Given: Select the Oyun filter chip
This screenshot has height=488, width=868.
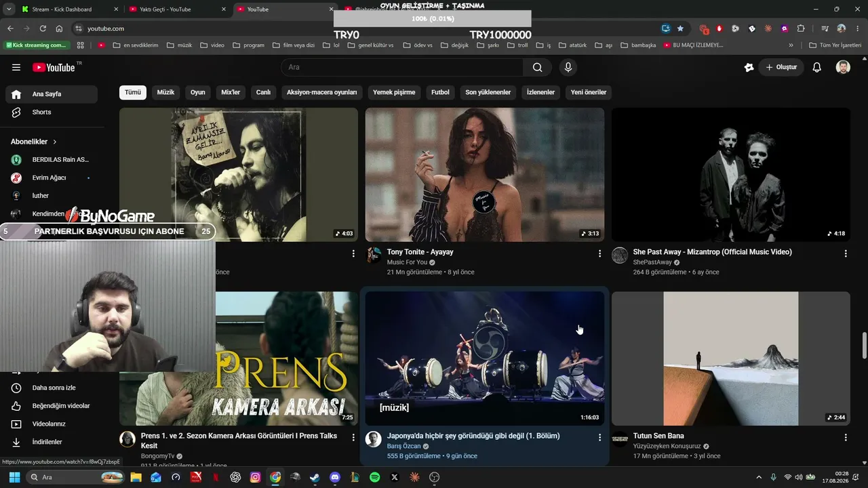Looking at the screenshot, I should 198,92.
